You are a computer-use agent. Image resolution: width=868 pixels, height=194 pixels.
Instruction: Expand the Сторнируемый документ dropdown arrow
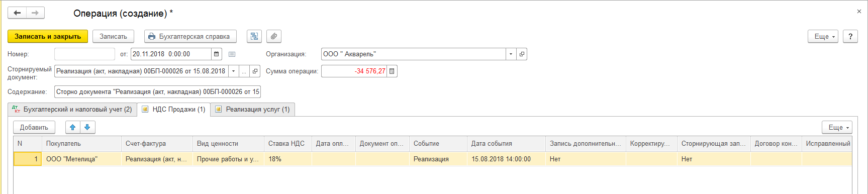tap(233, 71)
